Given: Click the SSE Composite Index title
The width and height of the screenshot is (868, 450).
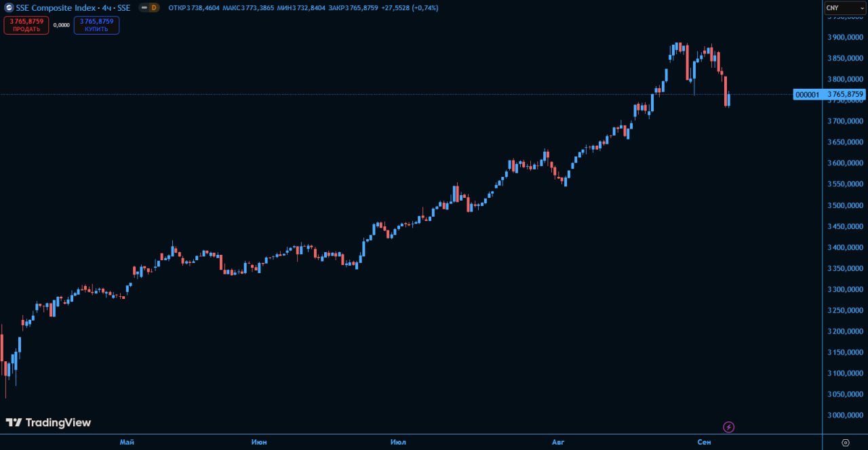Looking at the screenshot, I should pyautogui.click(x=57, y=7).
